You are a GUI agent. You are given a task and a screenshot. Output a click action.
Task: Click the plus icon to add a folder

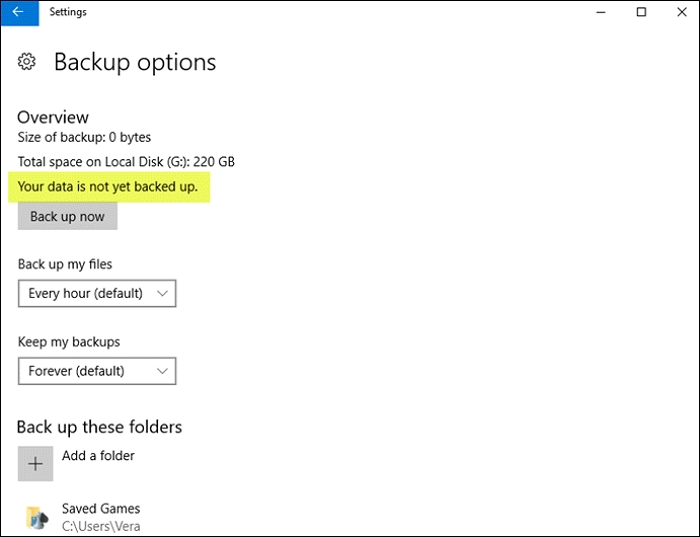point(35,464)
